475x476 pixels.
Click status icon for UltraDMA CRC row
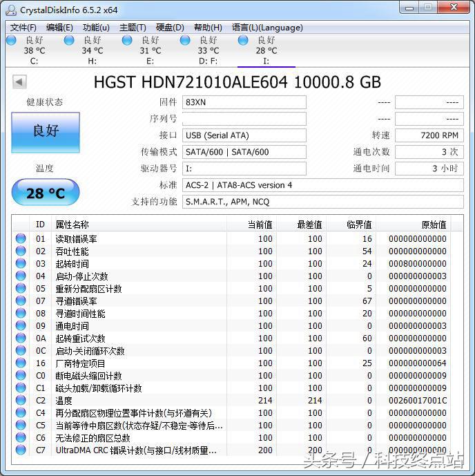tap(21, 450)
